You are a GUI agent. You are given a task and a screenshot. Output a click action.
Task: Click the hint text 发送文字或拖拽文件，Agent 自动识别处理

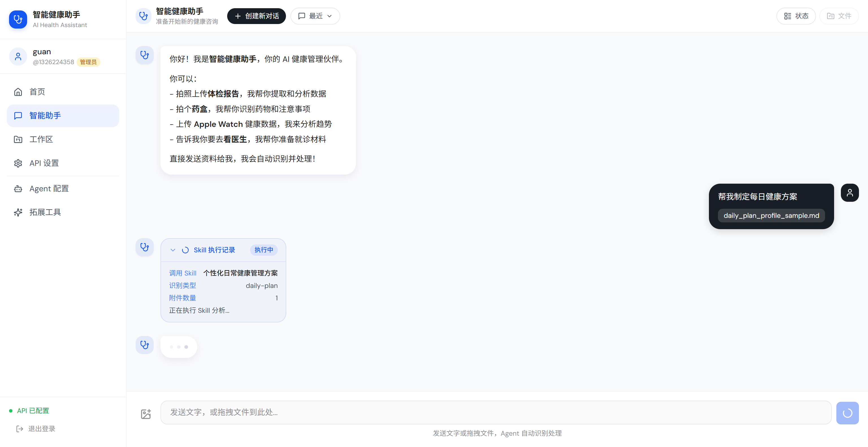(497, 433)
